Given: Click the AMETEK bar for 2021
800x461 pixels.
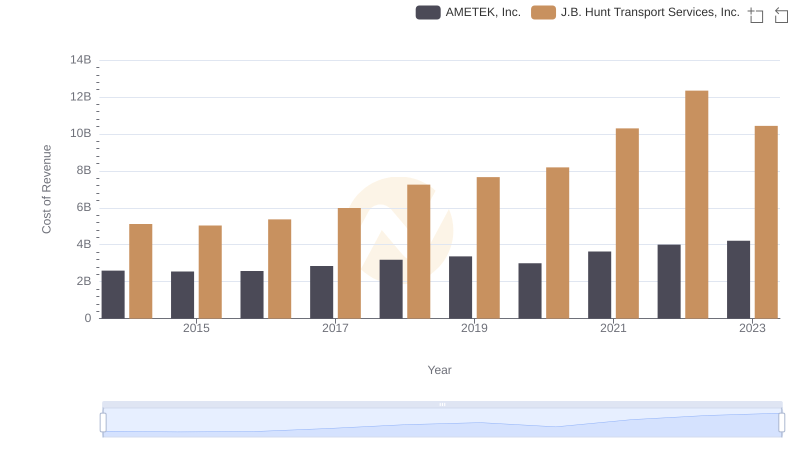Looking at the screenshot, I should click(599, 285).
